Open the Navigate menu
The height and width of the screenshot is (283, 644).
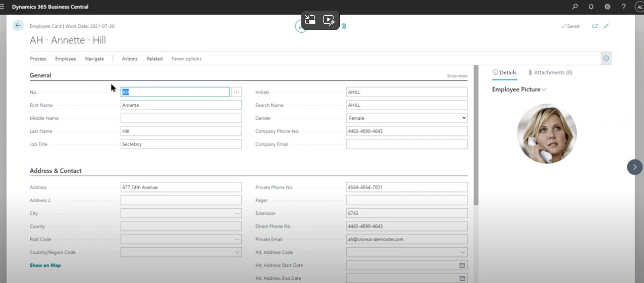coord(94,59)
